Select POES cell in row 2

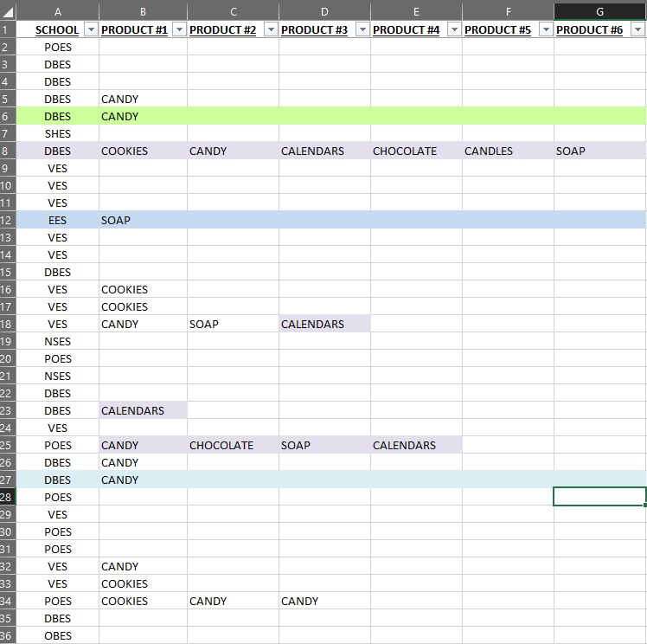(58, 47)
